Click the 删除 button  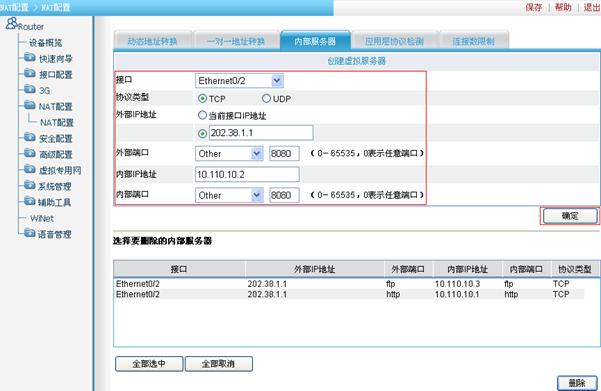click(x=577, y=383)
